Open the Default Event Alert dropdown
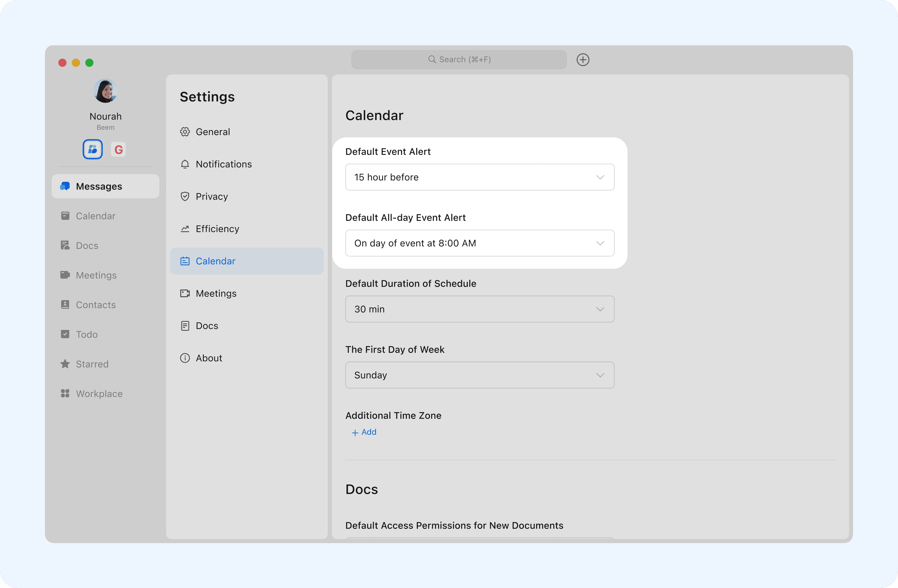The image size is (898, 588). (x=480, y=177)
